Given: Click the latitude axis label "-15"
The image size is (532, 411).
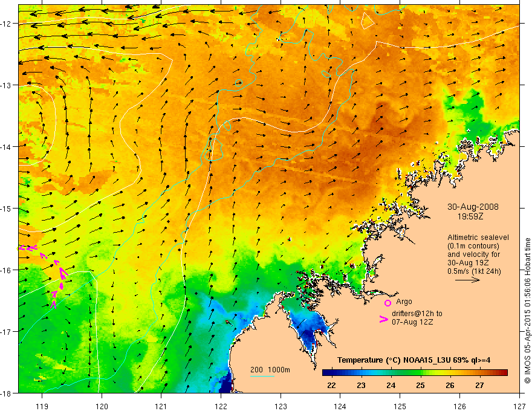Looking at the screenshot, I should coord(6,208).
